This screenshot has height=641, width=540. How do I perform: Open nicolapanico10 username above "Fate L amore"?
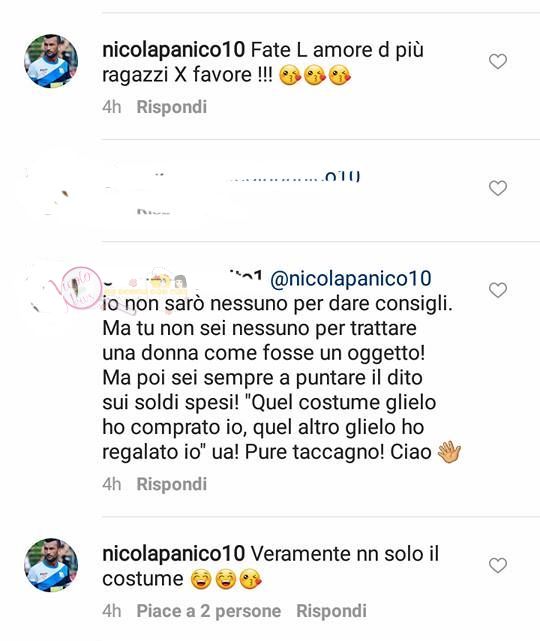173,50
